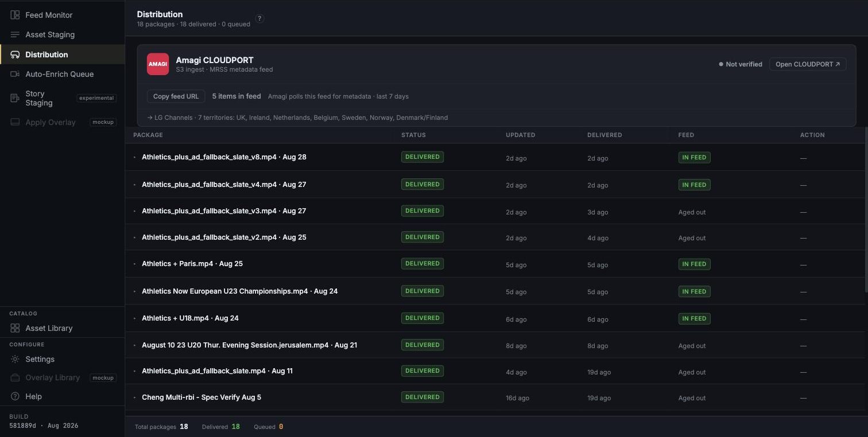Select Athletics_plus_ad_fallback_slate_v8.mp4 package
This screenshot has height=437, width=868.
(x=224, y=157)
